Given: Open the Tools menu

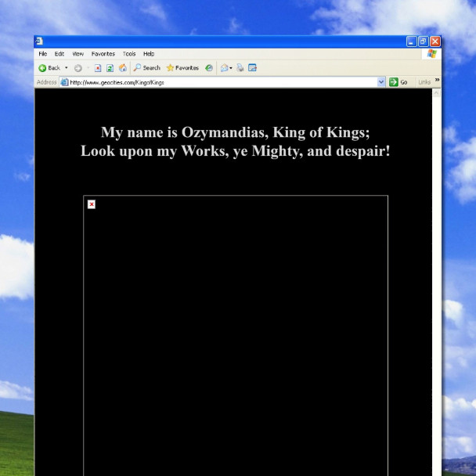Looking at the screenshot, I should coord(128,54).
